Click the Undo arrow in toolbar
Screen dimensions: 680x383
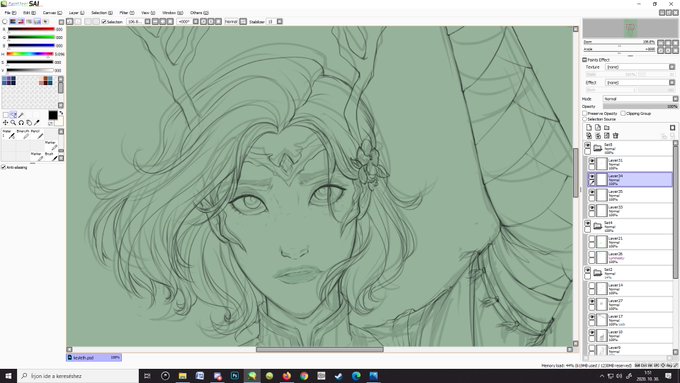70,21
